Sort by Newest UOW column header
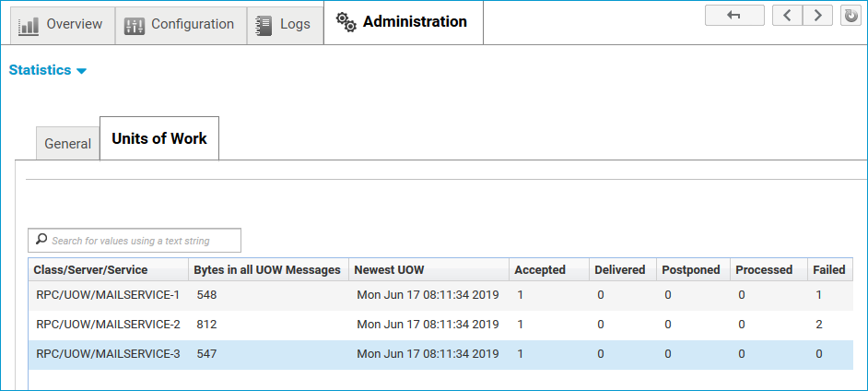Screen dimensions: 868x391 pyautogui.click(x=429, y=269)
